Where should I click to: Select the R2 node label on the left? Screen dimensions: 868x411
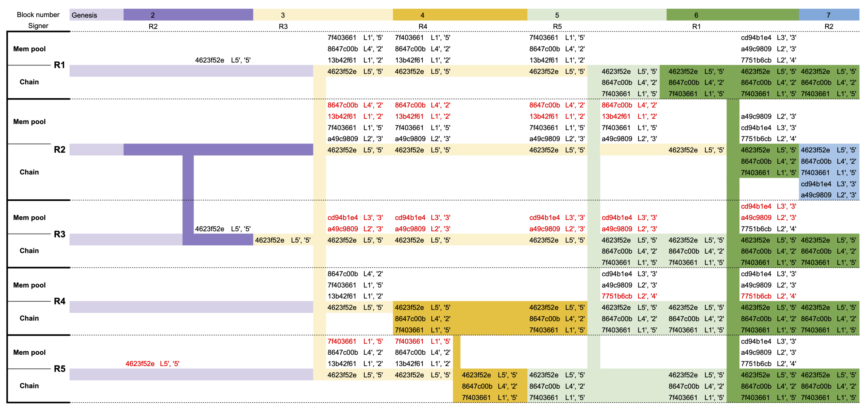[59, 150]
